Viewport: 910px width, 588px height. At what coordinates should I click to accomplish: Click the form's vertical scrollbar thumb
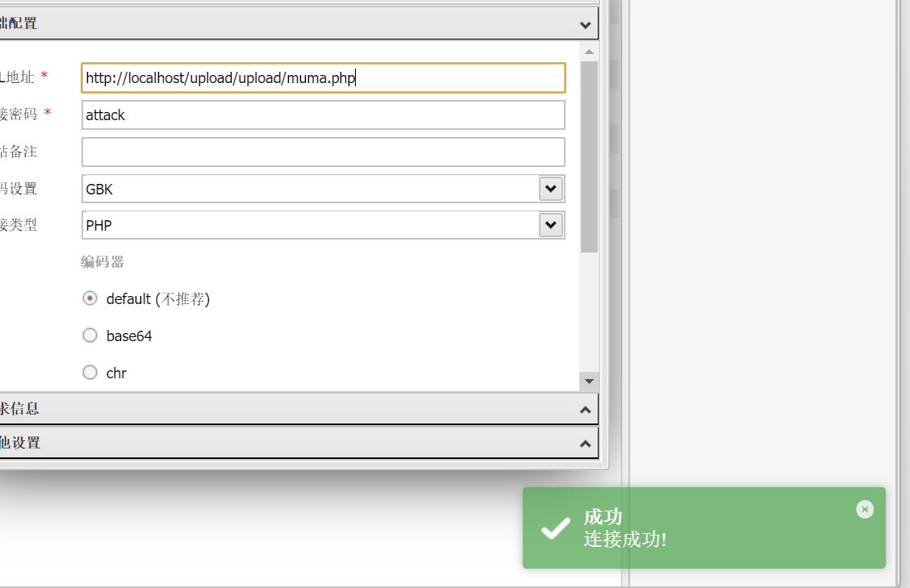click(589, 153)
